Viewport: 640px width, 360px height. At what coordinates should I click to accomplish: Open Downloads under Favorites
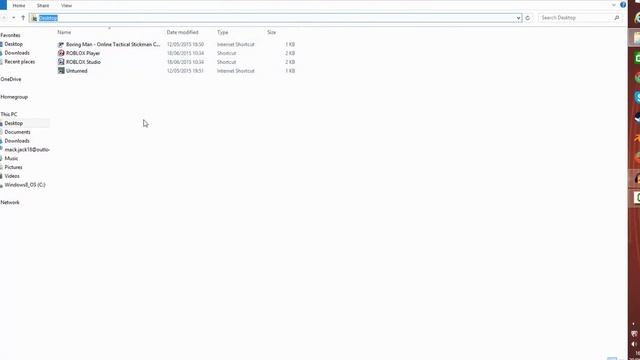pos(17,53)
